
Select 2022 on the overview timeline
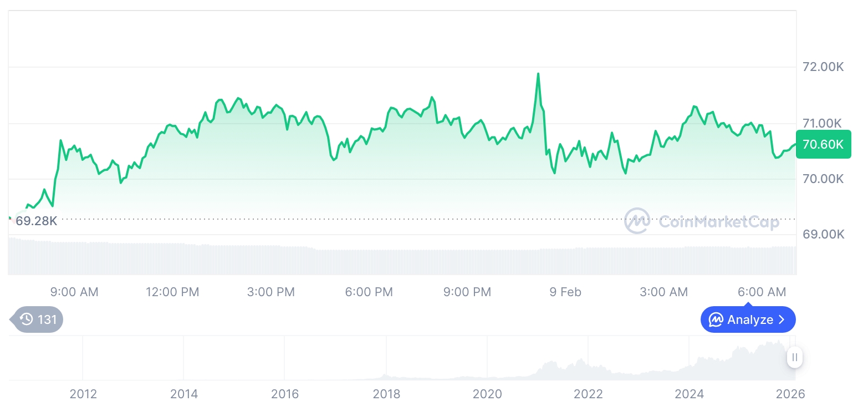click(x=588, y=394)
